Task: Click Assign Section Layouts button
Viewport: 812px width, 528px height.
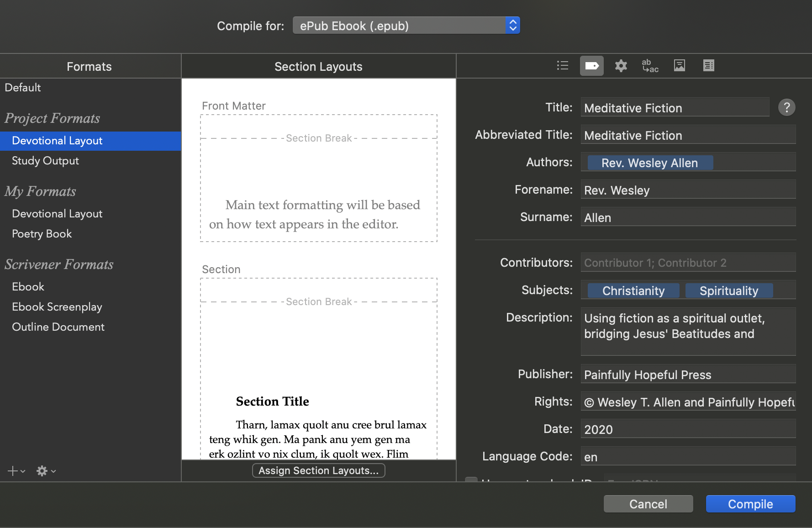Action: (x=318, y=470)
